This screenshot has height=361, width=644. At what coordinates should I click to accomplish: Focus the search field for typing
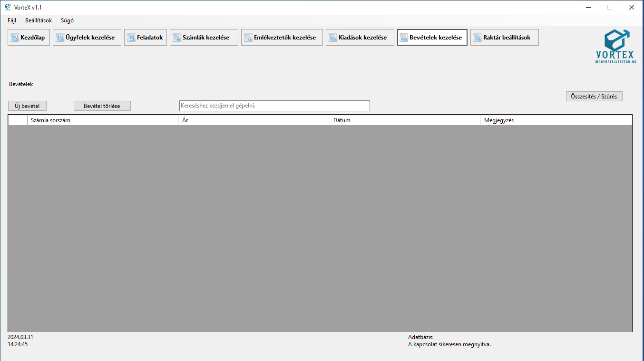coord(274,106)
